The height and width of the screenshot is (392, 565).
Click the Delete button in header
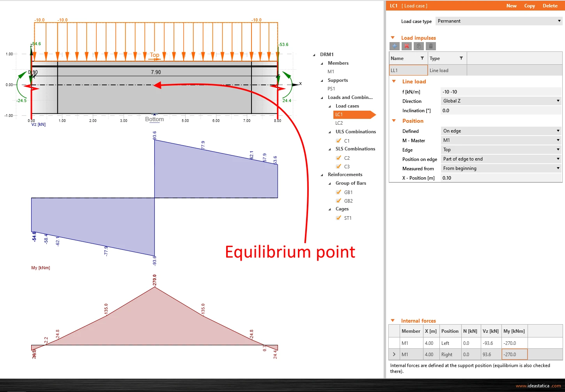[550, 6]
